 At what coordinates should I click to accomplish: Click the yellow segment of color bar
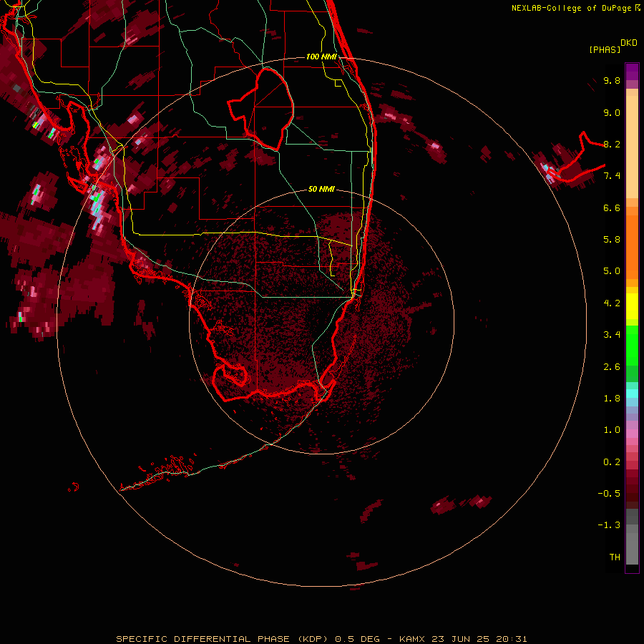tap(632, 306)
